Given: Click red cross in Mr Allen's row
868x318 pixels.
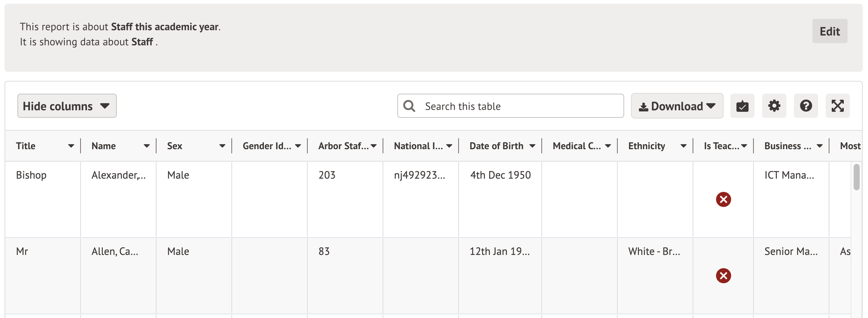Looking at the screenshot, I should click(x=723, y=276).
